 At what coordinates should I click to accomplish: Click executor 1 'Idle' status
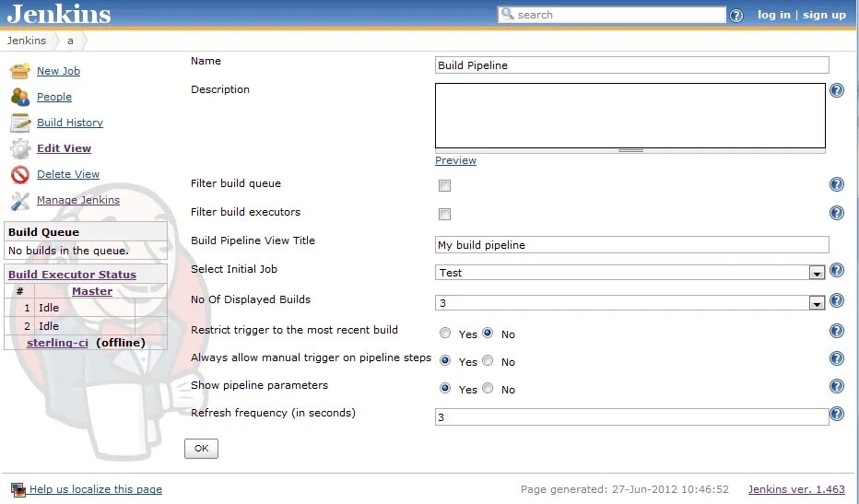click(x=49, y=308)
